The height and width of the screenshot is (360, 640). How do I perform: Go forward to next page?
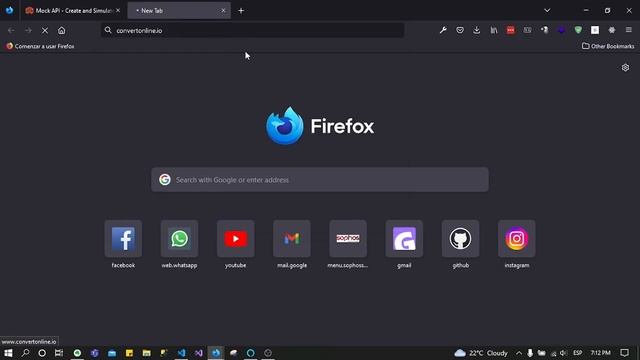tap(28, 30)
